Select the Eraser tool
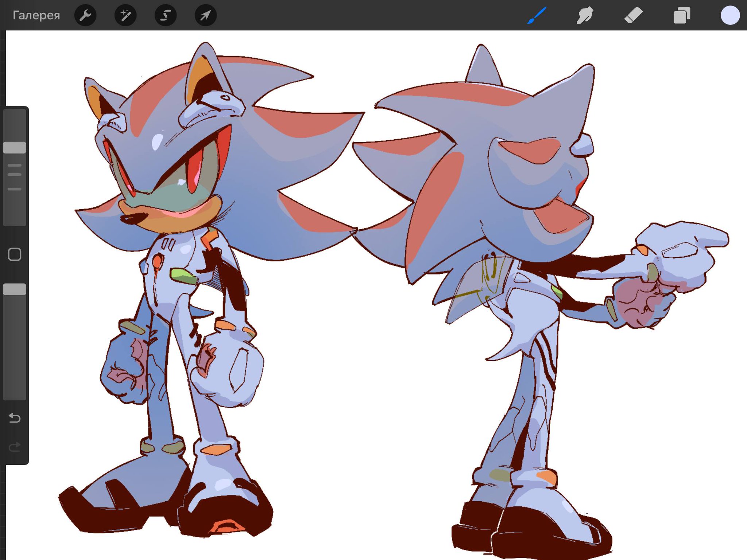 coord(633,15)
